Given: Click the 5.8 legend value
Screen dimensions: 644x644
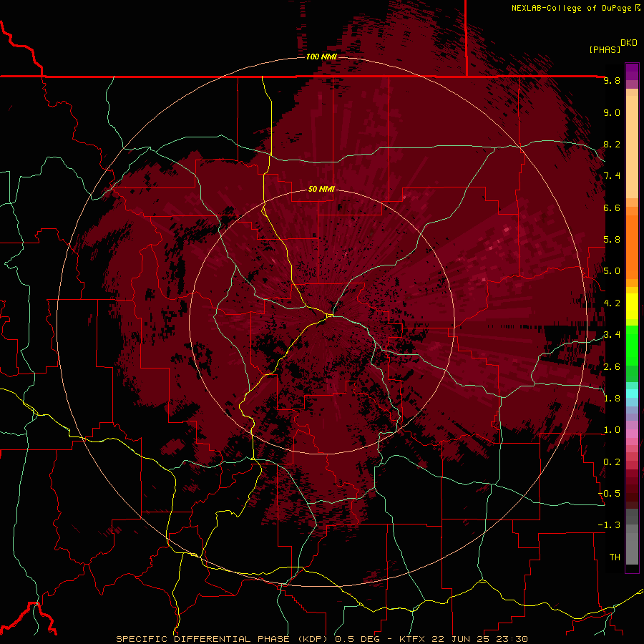Looking at the screenshot, I should (x=612, y=240).
